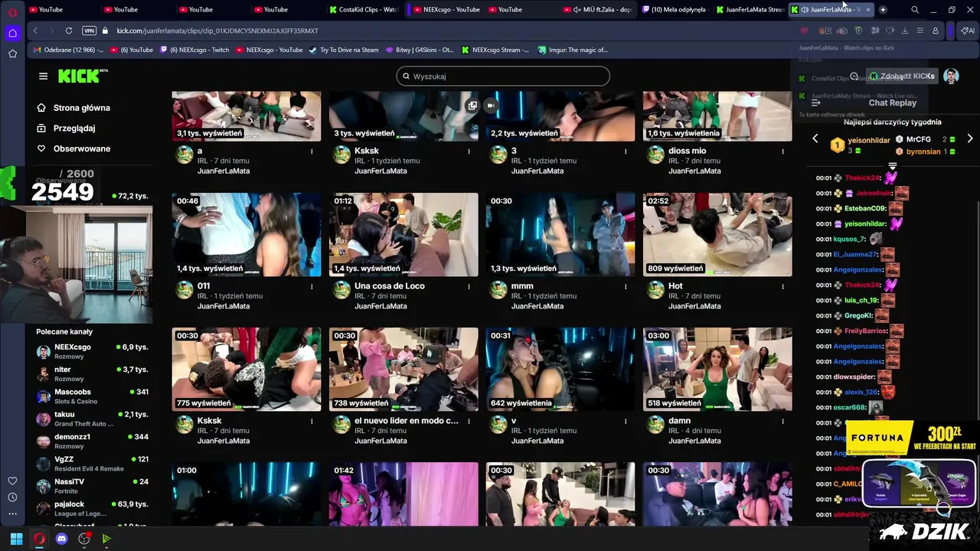This screenshot has width=980, height=551.
Task: Open Opera sidebar bookmarks star icon
Action: click(12, 54)
